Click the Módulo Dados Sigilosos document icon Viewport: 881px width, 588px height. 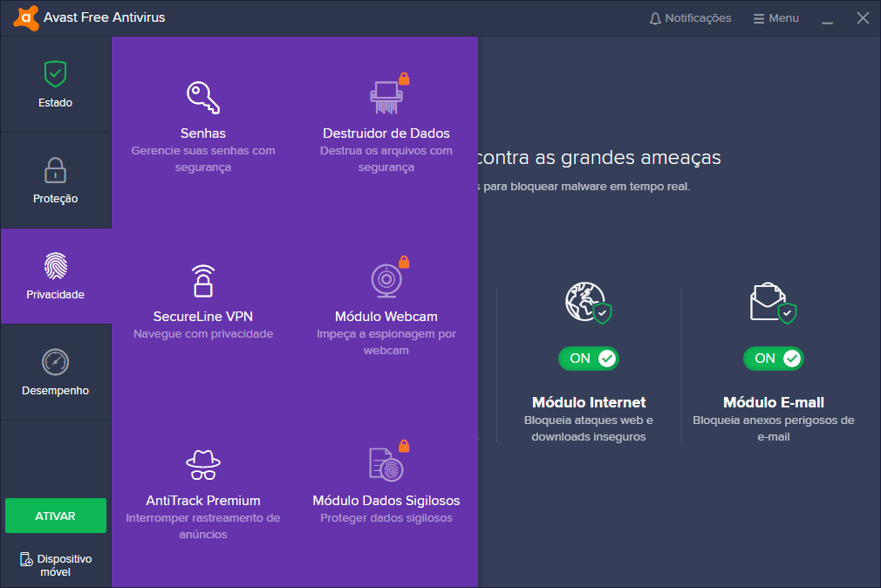click(386, 464)
